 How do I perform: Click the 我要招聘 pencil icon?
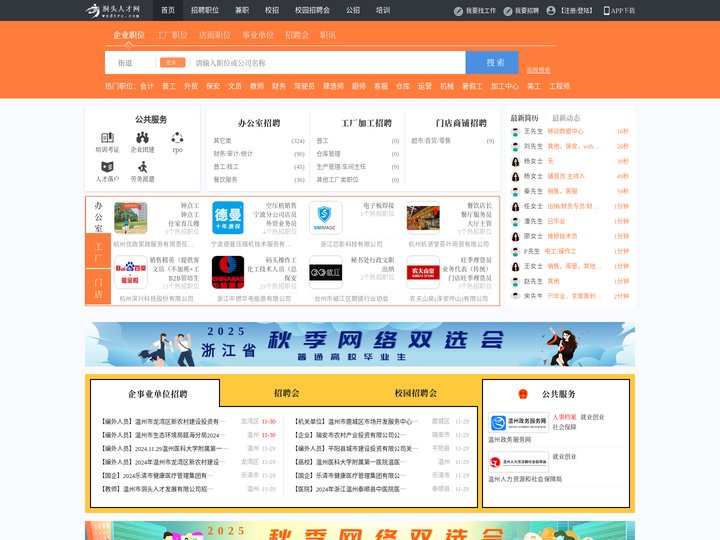507,11
